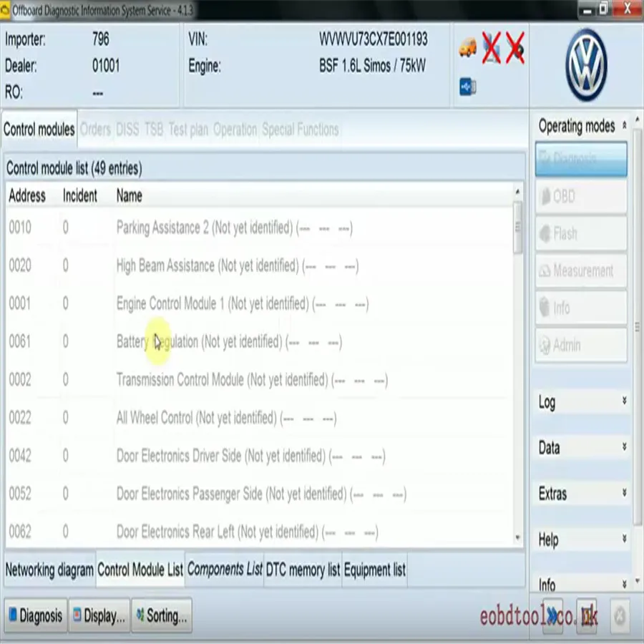Select Door Electronics Driver Side row
This screenshot has height=644, width=644.
click(259, 456)
